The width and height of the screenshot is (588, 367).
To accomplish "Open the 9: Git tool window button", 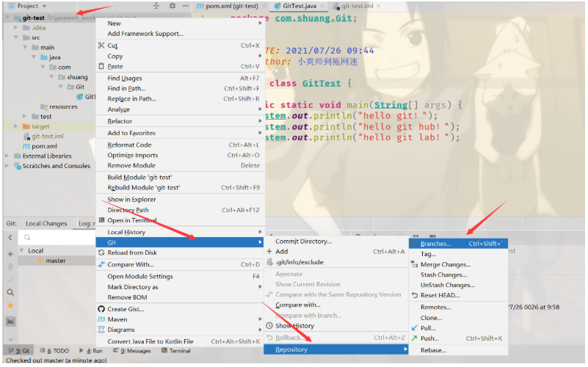I will pyautogui.click(x=19, y=351).
